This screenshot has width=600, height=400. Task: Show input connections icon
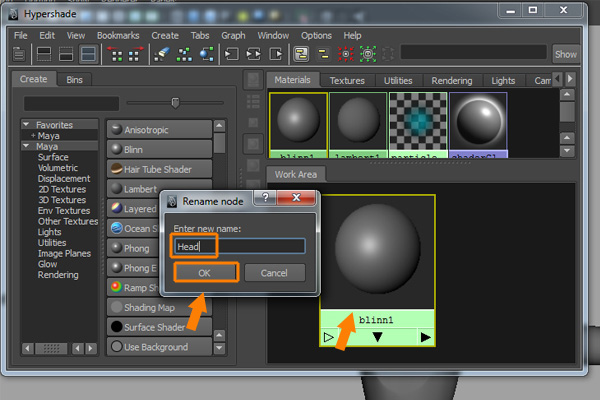pyautogui.click(x=232, y=54)
